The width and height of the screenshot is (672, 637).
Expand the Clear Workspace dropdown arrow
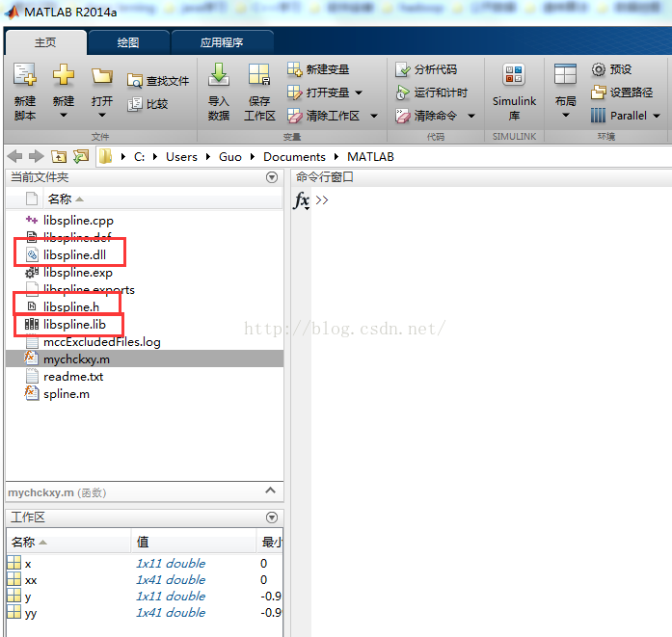pyautogui.click(x=374, y=116)
